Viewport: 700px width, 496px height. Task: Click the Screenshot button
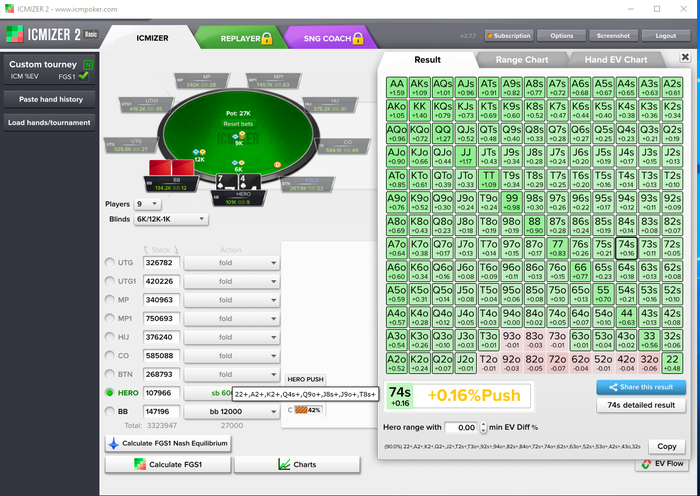point(613,36)
